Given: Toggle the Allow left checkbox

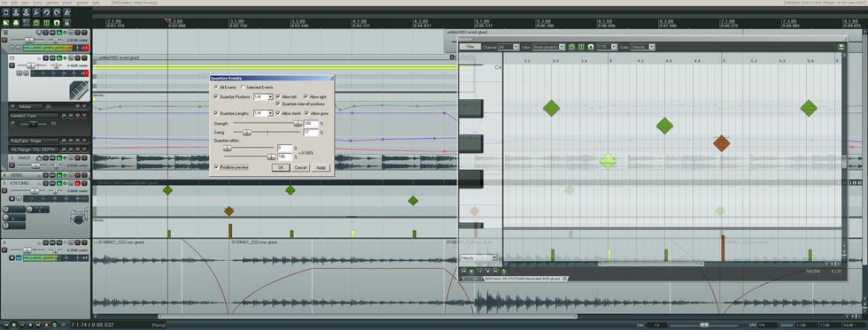Looking at the screenshot, I should [x=278, y=96].
